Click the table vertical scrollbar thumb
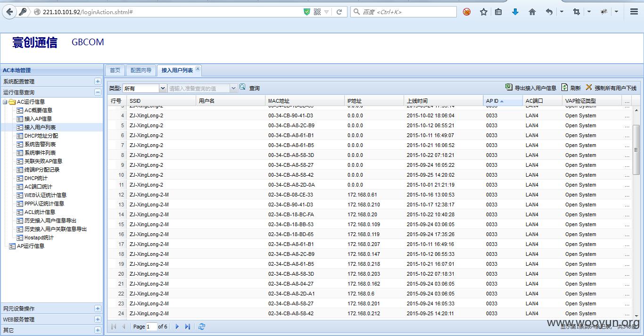Image resolution: width=644 pixels, height=336 pixels. (636, 150)
